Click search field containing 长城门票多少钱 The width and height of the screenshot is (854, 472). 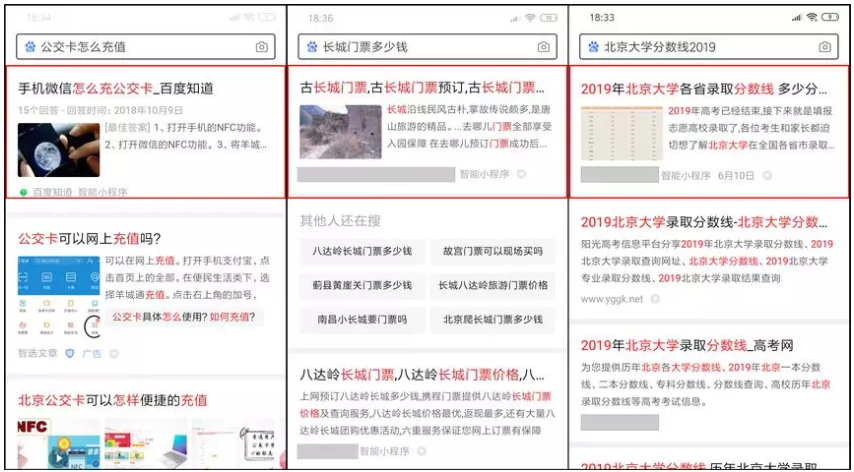click(428, 47)
